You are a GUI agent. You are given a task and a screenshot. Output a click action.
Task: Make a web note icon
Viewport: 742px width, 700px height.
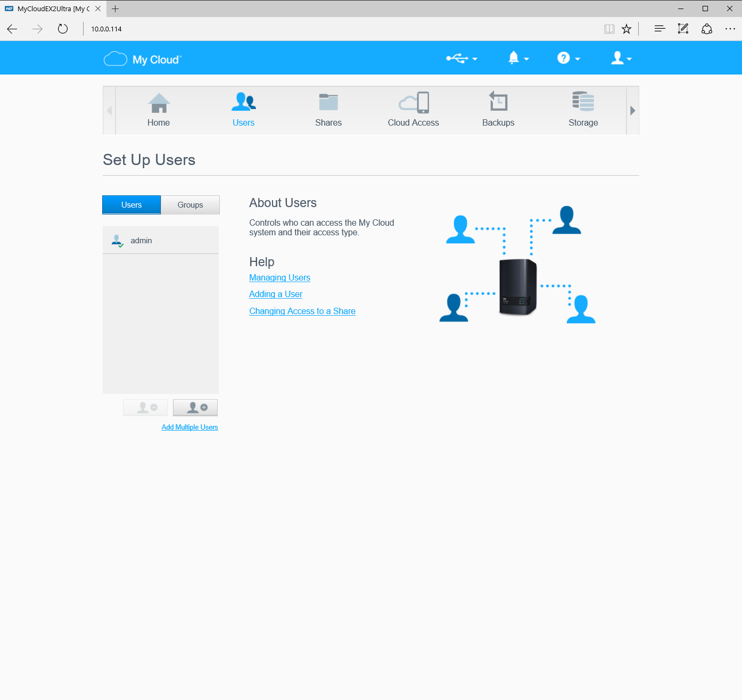[683, 29]
